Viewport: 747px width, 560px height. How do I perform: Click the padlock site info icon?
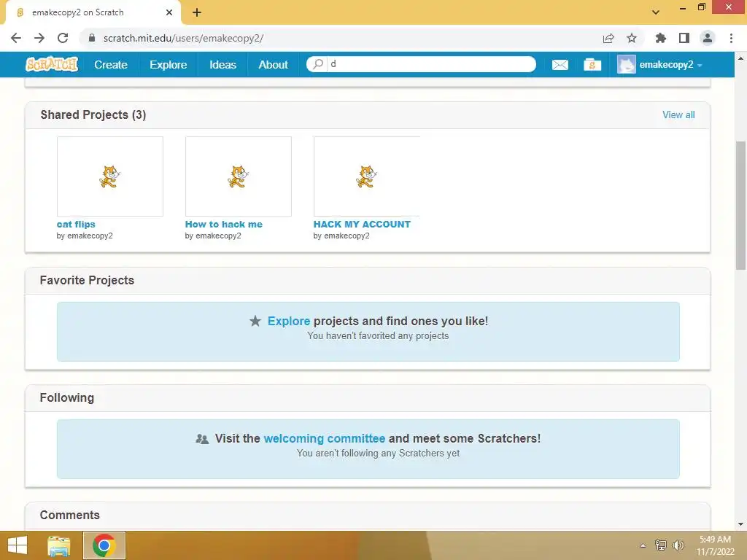click(x=92, y=38)
